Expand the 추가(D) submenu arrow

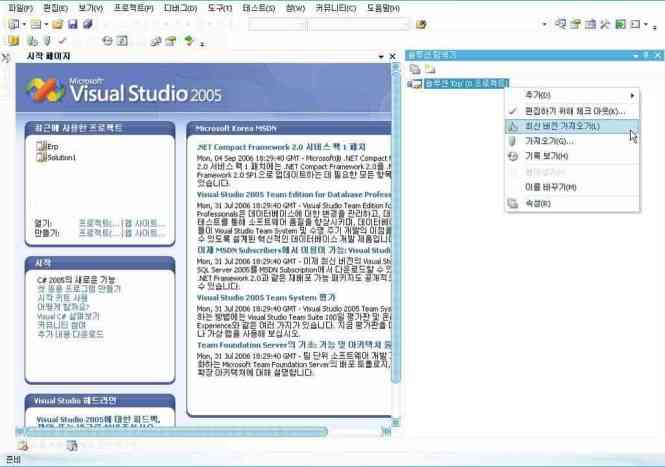pos(632,95)
